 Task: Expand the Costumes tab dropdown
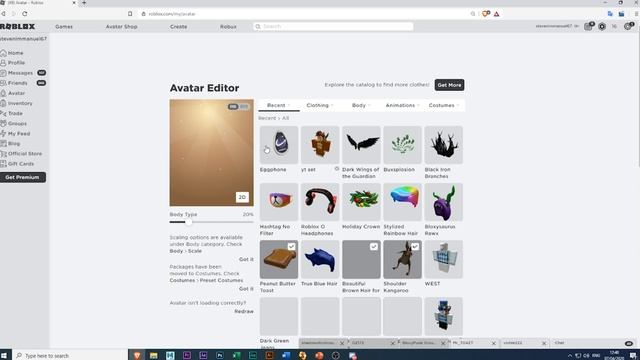444,105
